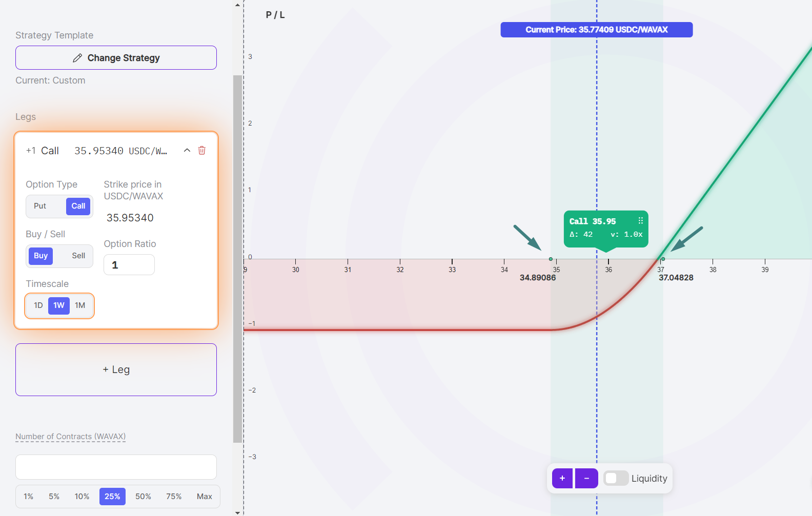
Task: Select the 1D timescale
Action: click(38, 305)
